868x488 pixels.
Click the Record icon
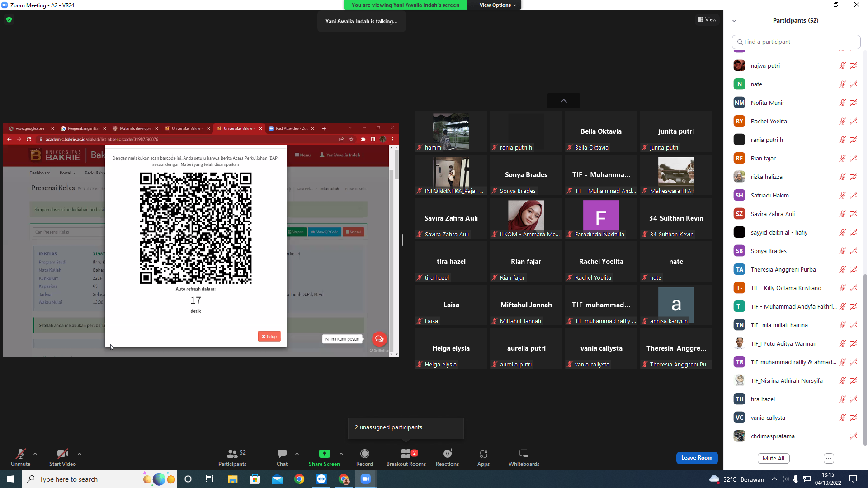[364, 454]
